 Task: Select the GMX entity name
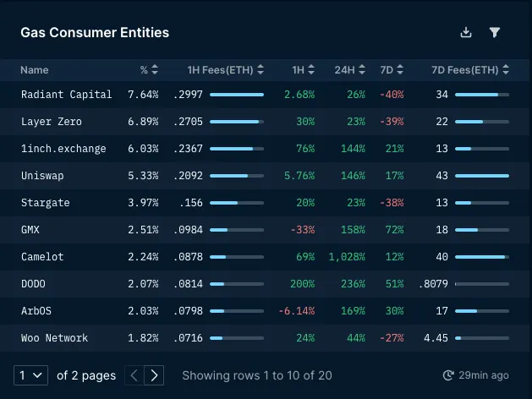pyautogui.click(x=30, y=230)
